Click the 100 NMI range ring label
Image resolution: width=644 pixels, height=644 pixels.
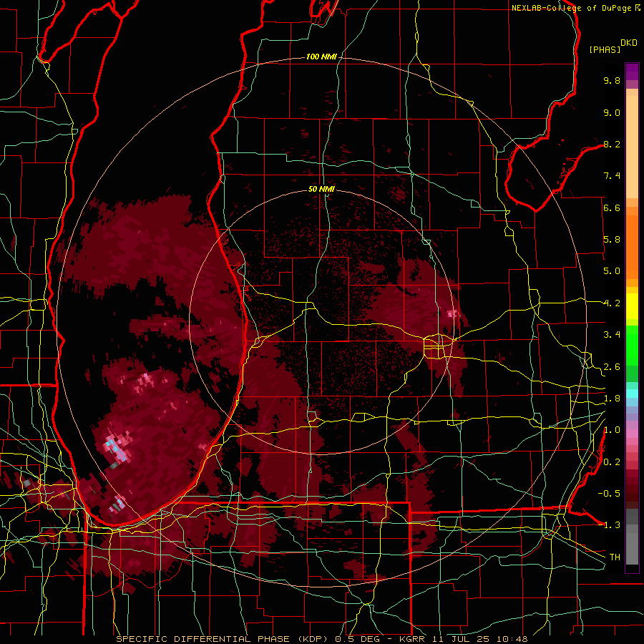pyautogui.click(x=321, y=57)
